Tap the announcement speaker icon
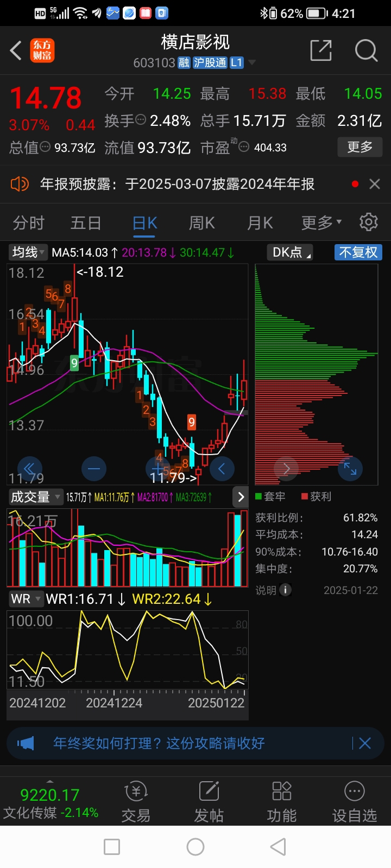This screenshot has height=868, width=391. click(20, 184)
